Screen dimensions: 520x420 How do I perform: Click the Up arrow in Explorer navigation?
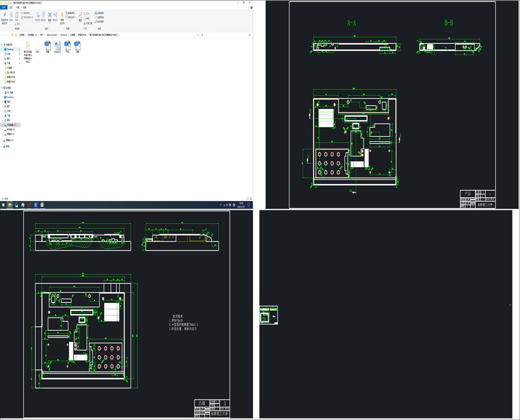click(x=12, y=35)
